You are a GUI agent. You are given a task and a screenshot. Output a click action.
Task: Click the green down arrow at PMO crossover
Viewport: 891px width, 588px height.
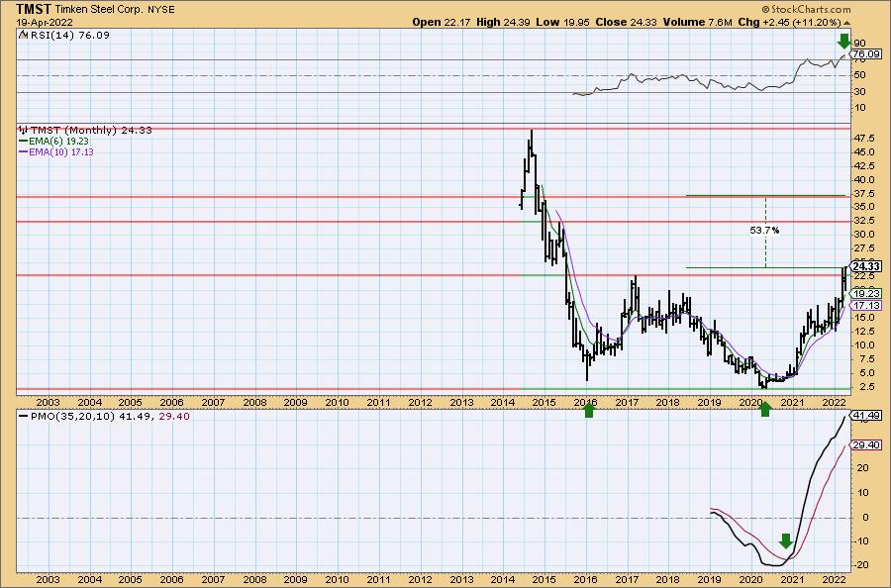point(786,540)
